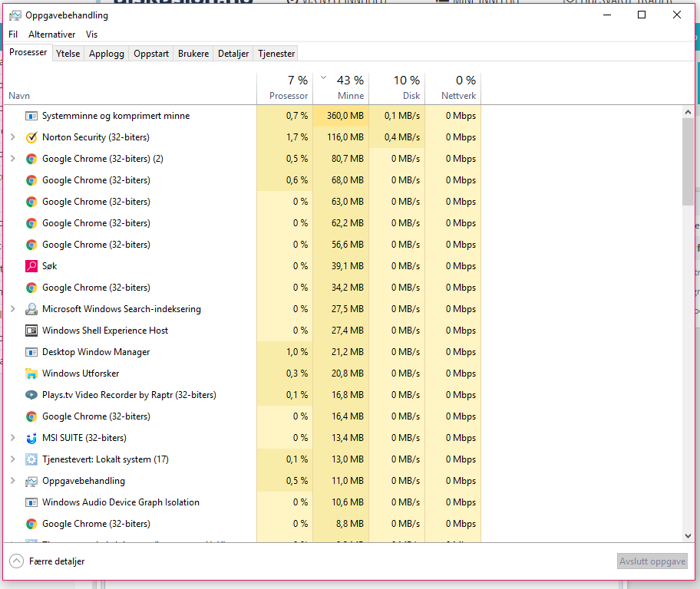Expand Tjenestevert: Lokalt system (17)
The height and width of the screenshot is (589, 700).
click(x=13, y=459)
